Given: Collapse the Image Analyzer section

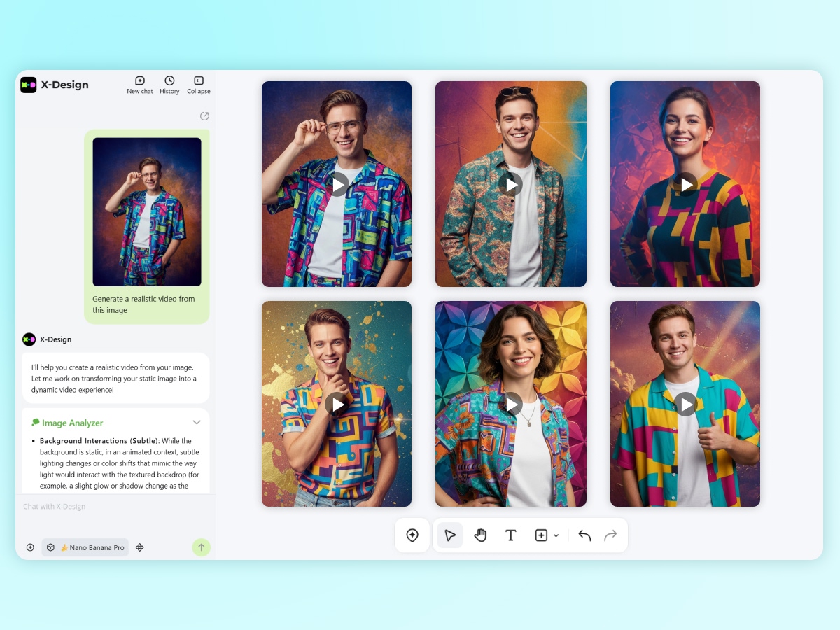Looking at the screenshot, I should click(197, 423).
